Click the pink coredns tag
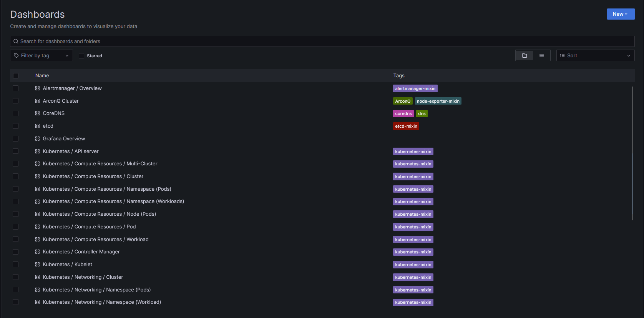The width and height of the screenshot is (644, 318). 403,113
